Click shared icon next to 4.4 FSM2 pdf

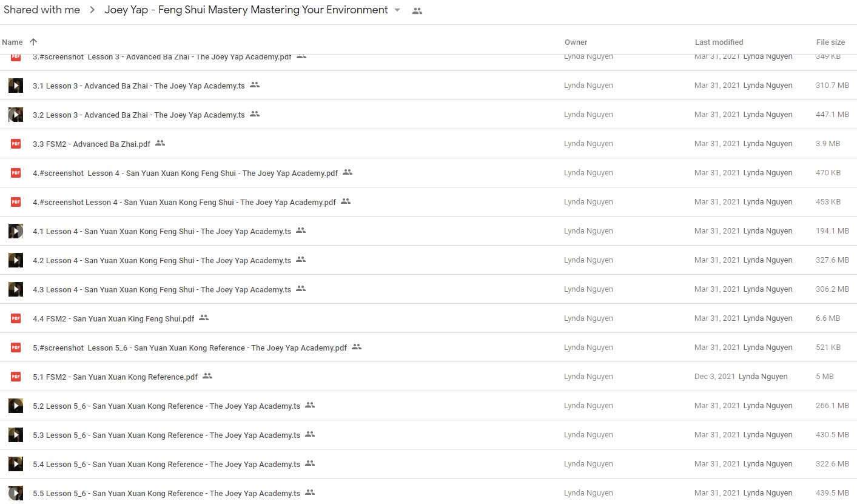(204, 318)
